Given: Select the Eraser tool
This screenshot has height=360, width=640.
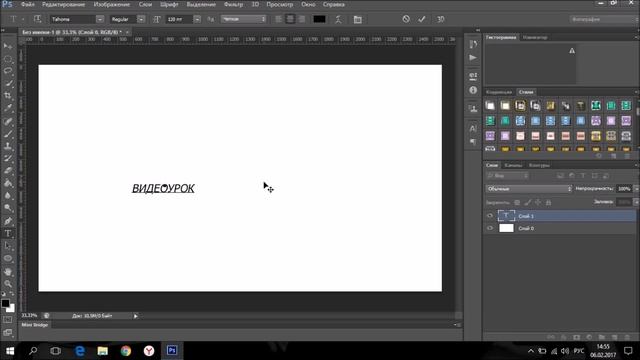Looking at the screenshot, I should coord(8,171).
